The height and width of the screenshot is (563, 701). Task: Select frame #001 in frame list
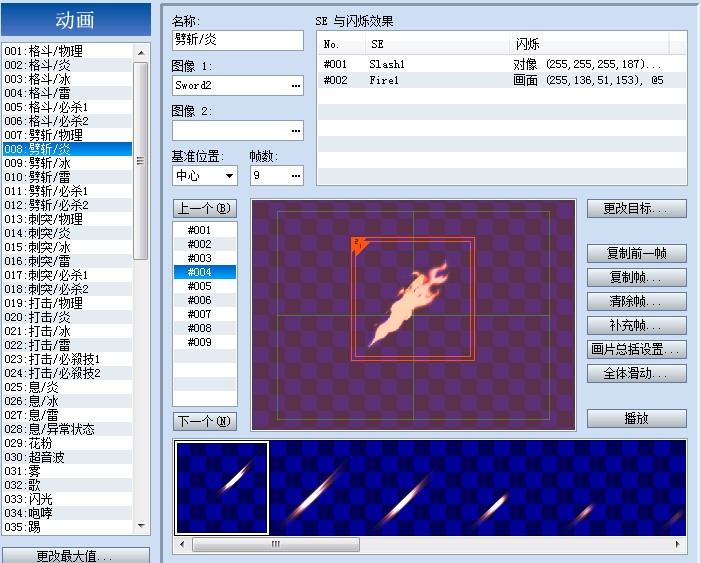(205, 230)
